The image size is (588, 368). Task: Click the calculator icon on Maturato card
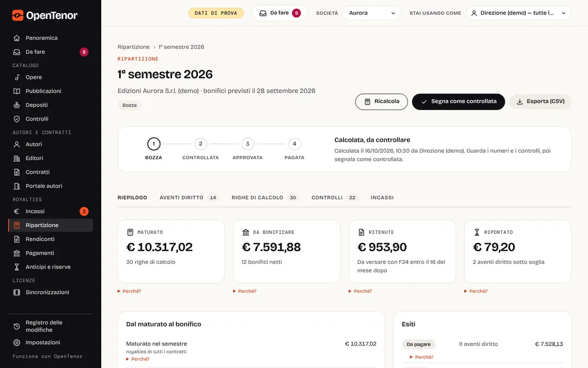pos(130,232)
